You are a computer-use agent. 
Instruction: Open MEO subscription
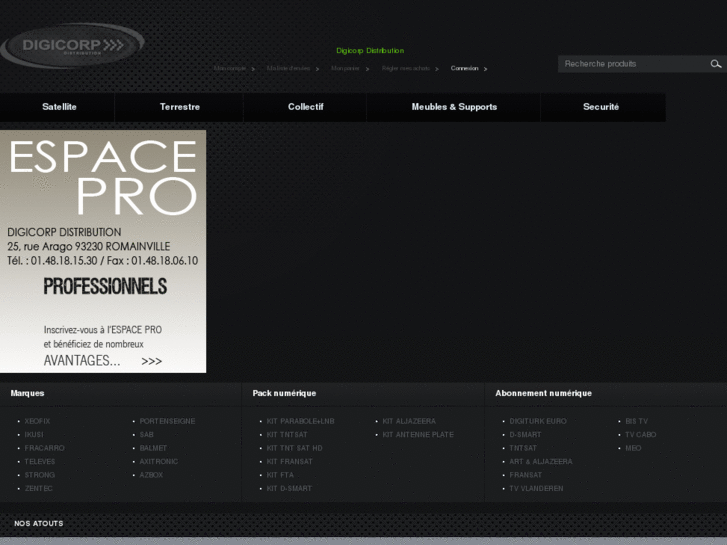[633, 448]
